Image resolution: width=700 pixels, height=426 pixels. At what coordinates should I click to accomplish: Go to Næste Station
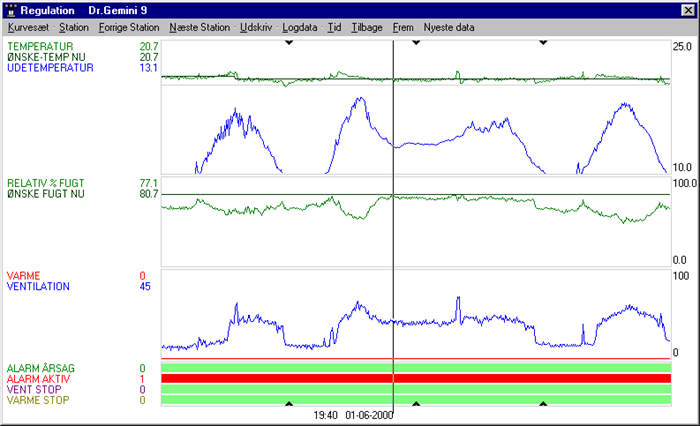[200, 28]
